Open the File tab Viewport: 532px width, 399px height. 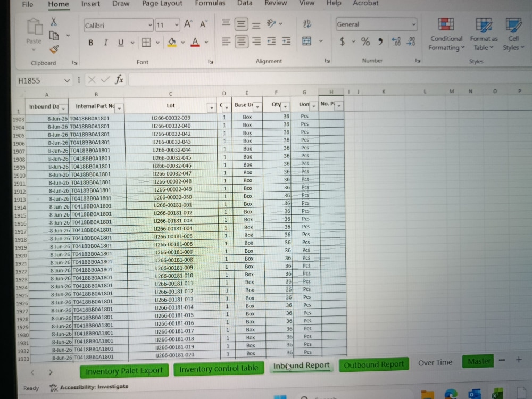(x=28, y=4)
